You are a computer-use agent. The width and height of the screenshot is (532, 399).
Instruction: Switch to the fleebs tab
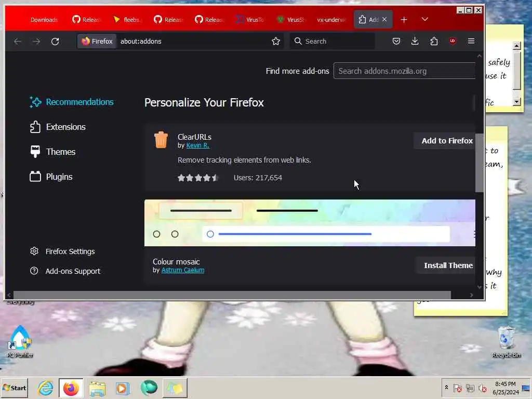[x=127, y=20]
